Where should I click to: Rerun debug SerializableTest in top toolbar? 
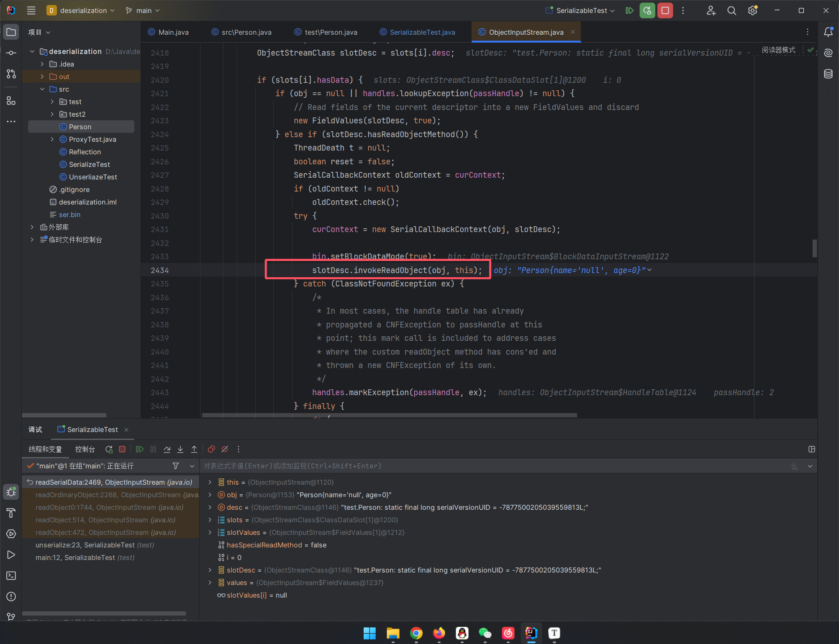coord(647,10)
